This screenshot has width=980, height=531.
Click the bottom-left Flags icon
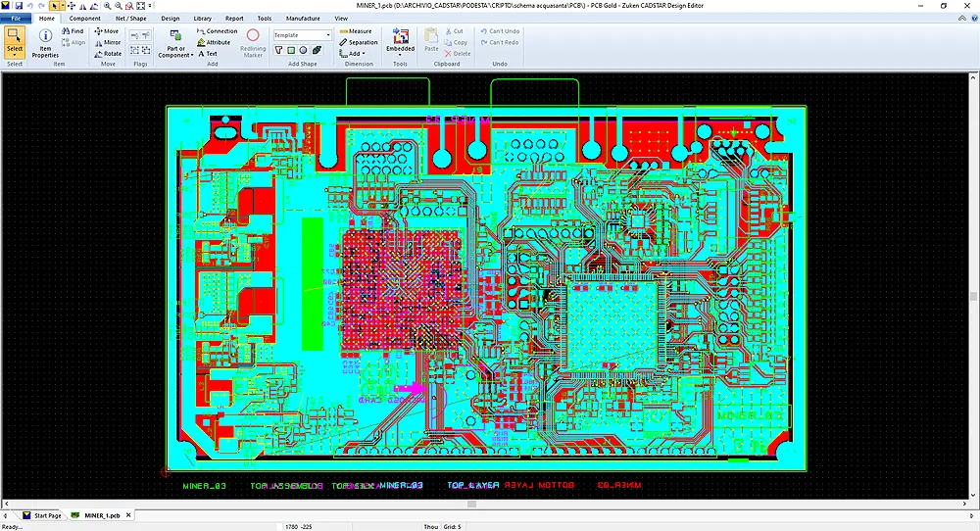(134, 50)
